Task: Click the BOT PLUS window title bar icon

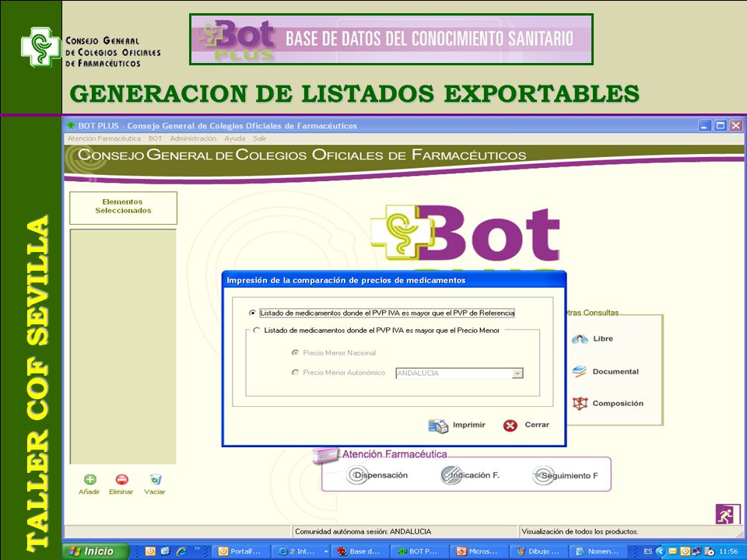Action: click(x=71, y=126)
